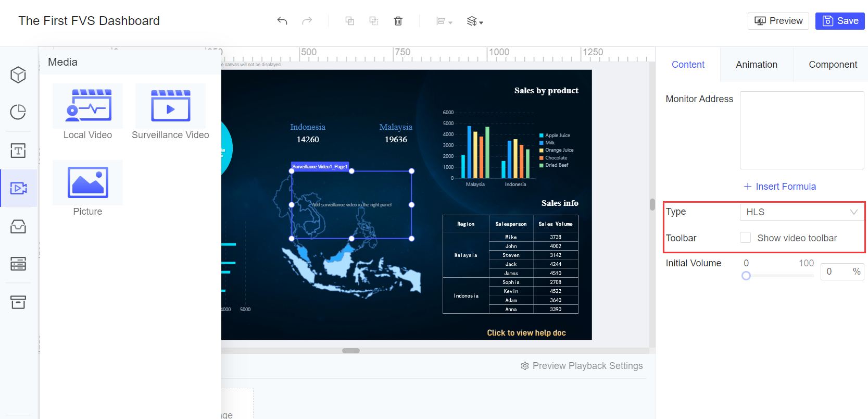868x419 pixels.
Task: Click the dashboard title text
Action: [x=89, y=21]
